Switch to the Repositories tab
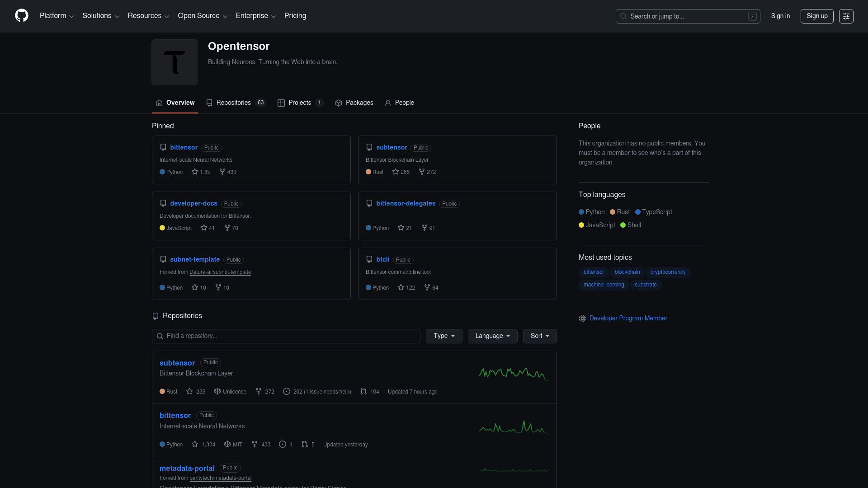The height and width of the screenshot is (488, 868). click(x=233, y=103)
